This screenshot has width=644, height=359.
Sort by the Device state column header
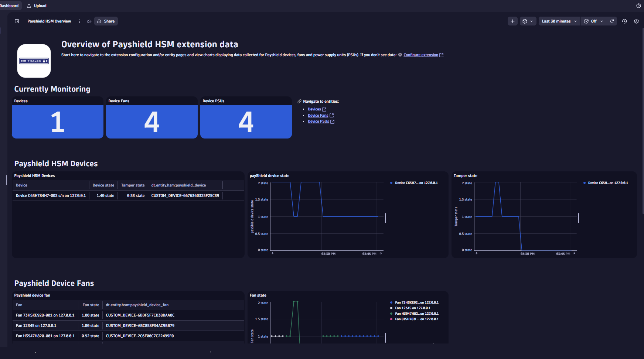pos(103,185)
